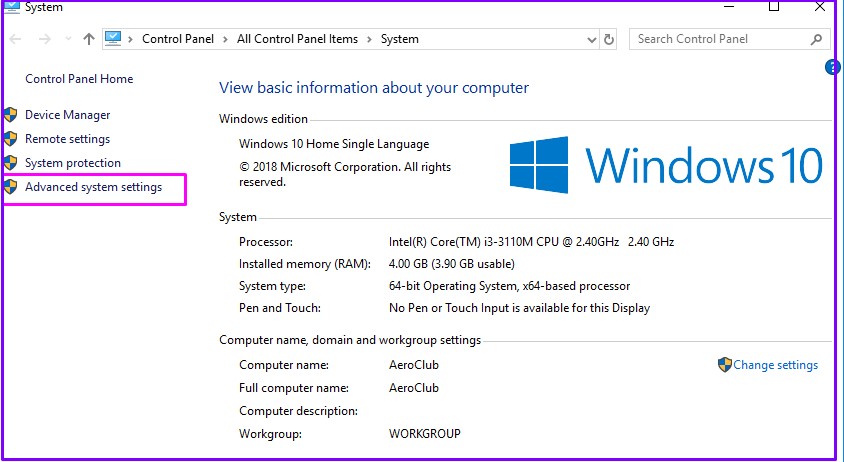This screenshot has height=462, width=844.
Task: Focus the Search Control Panel field
Action: [x=728, y=39]
